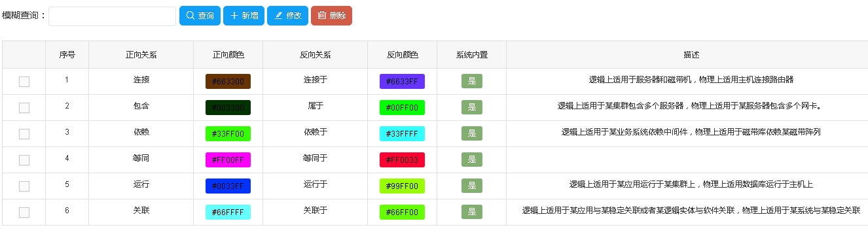Viewport: 868px width, 238px height.
Task: Click the trash icon on 删除 button
Action: tap(322, 16)
